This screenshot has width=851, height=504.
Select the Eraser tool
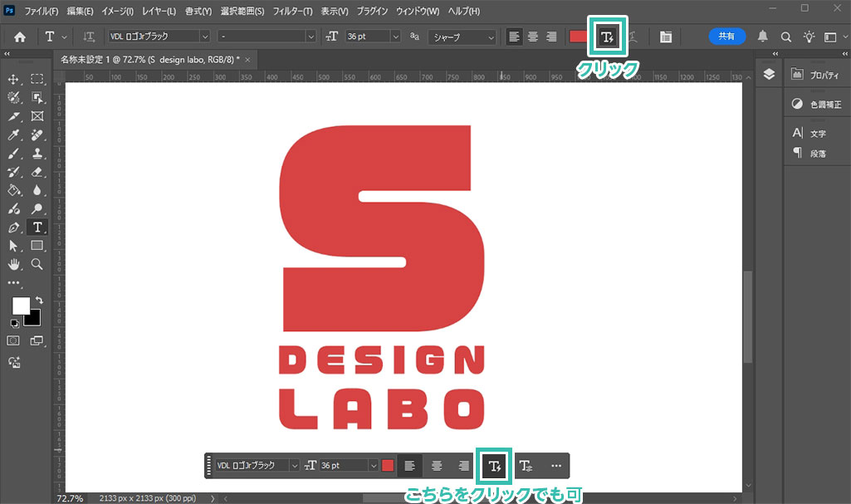pyautogui.click(x=37, y=172)
